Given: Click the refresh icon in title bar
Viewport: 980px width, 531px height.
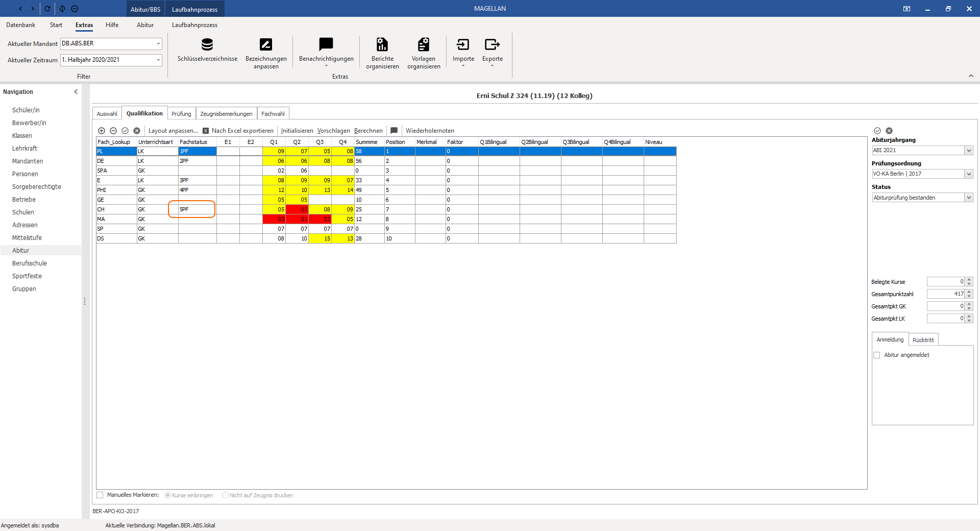Looking at the screenshot, I should click(x=47, y=9).
